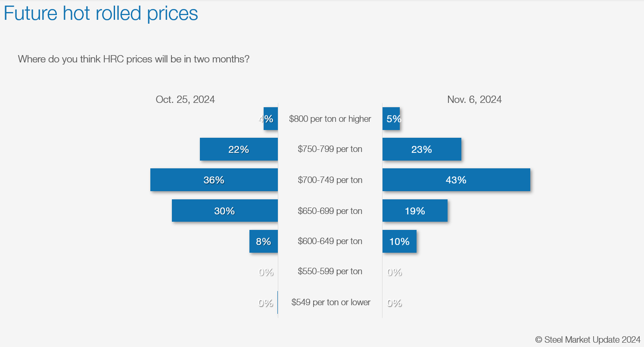Click the "$800 per ton or higher" label
Image resolution: width=644 pixels, height=347 pixels.
pyautogui.click(x=330, y=119)
